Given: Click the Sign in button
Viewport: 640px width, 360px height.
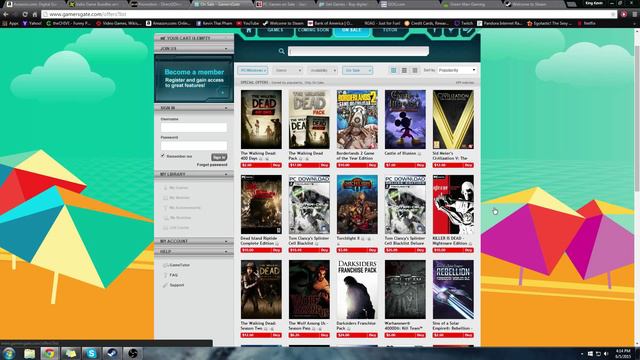Looking at the screenshot, I should click(219, 157).
